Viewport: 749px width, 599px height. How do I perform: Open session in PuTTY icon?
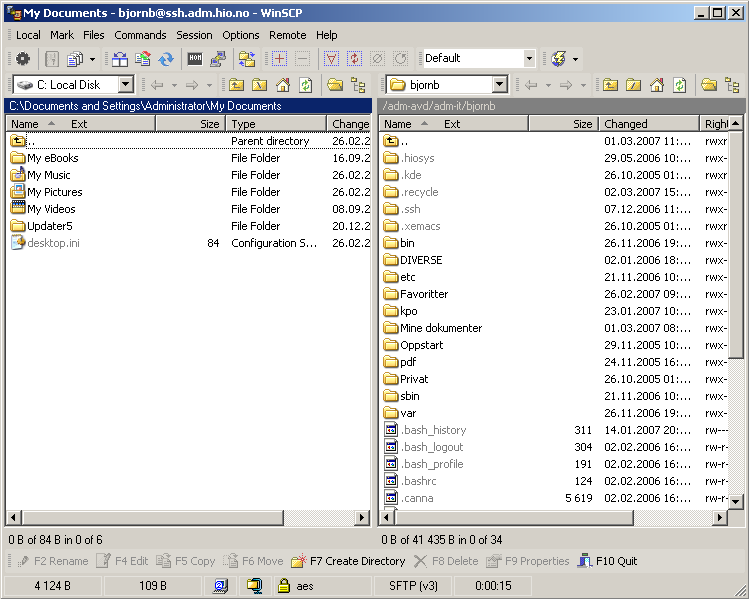(x=218, y=59)
